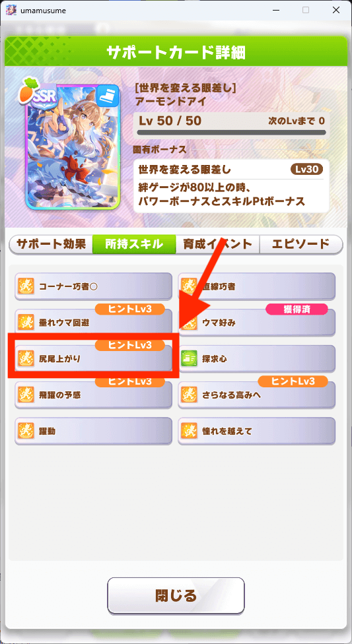The image size is (352, 644).
Task: Click the 世界を変える眼差し unique bonus box
Action: pos(231,185)
